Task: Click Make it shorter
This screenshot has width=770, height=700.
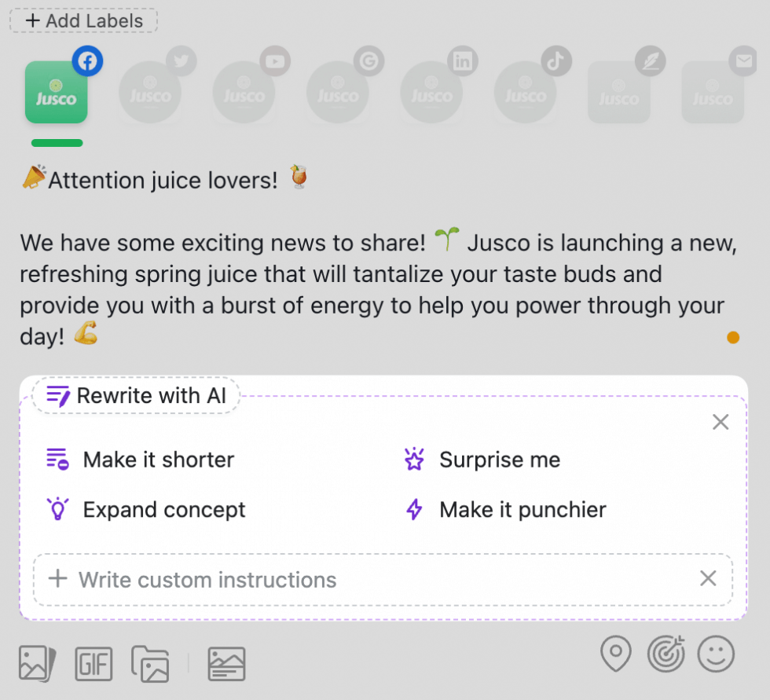Action: point(157,460)
